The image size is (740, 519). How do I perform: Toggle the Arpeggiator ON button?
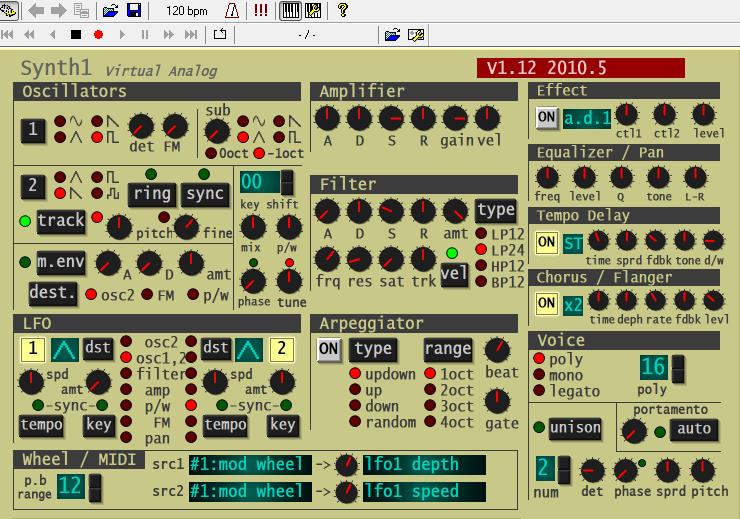[x=328, y=350]
